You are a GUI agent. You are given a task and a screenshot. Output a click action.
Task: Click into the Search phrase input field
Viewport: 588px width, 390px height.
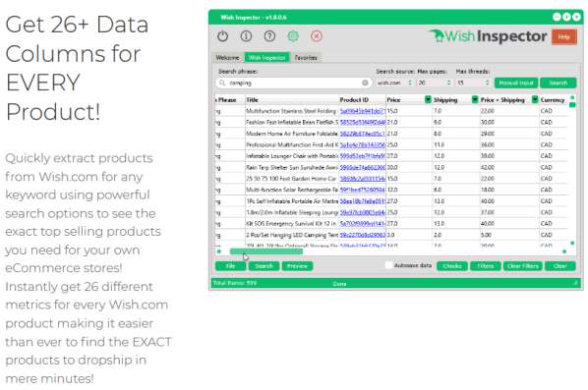click(294, 83)
